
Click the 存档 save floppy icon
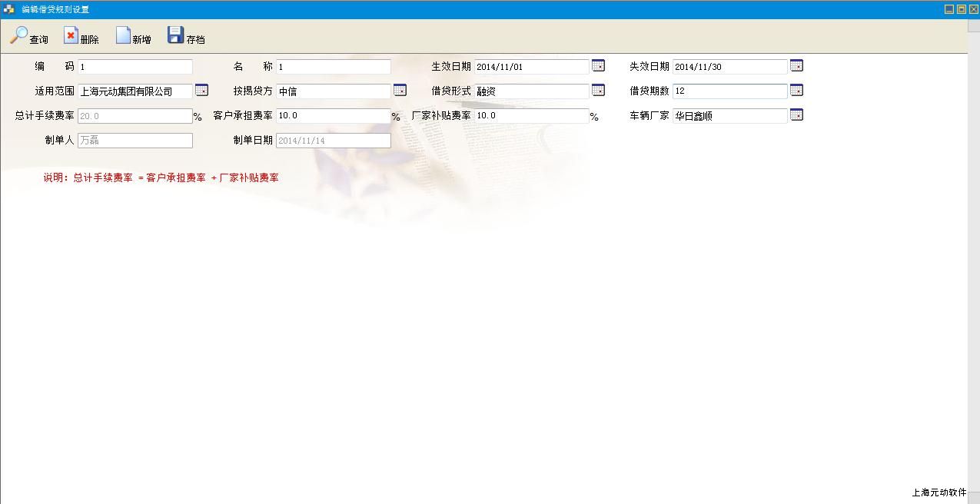pos(175,35)
